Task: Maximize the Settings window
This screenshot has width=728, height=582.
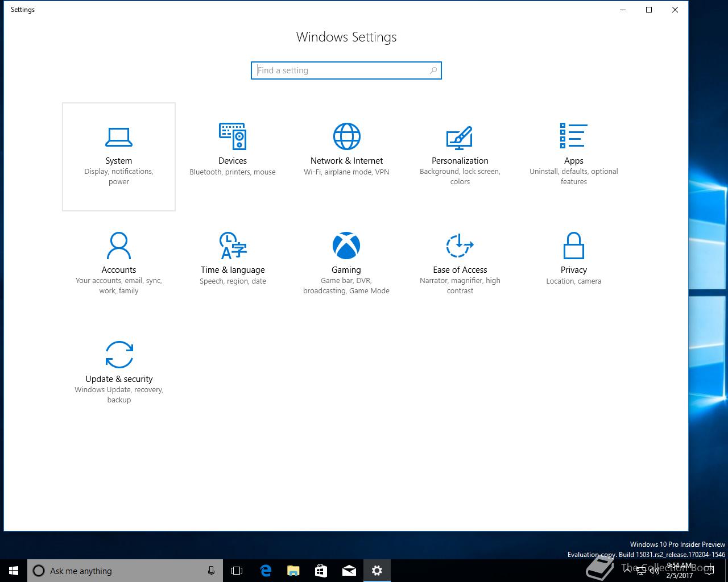Action: pyautogui.click(x=649, y=10)
